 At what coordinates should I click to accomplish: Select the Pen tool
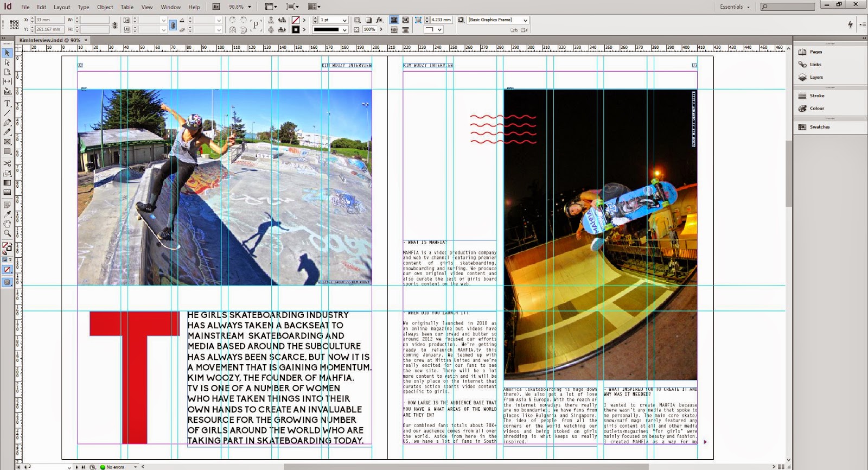(8, 123)
